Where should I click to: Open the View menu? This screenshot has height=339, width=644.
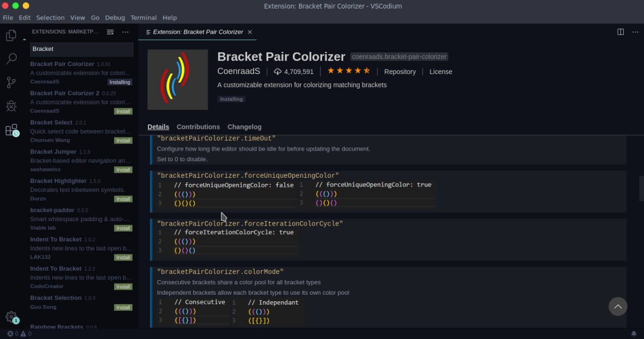pos(77,17)
